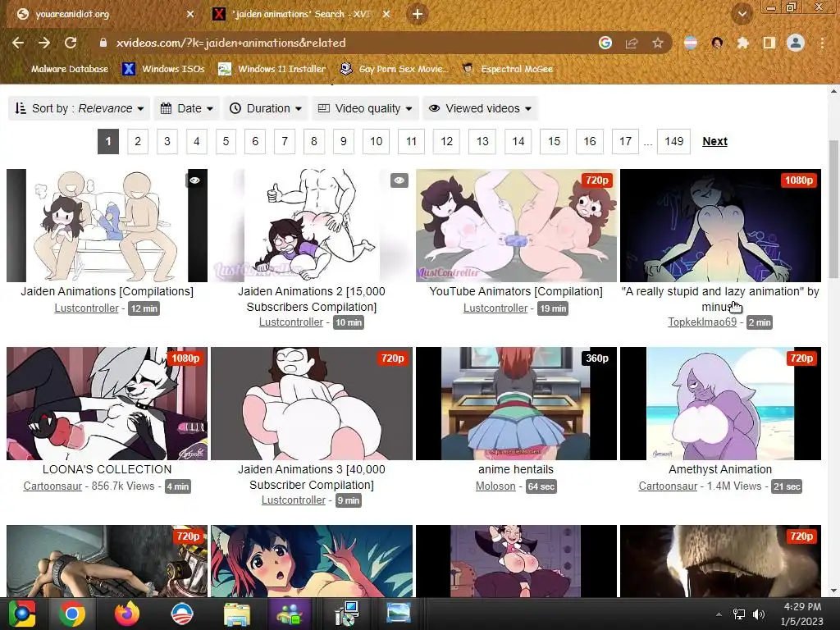This screenshot has height=630, width=840.
Task: Open the round portrait taskbar icon
Action: [x=181, y=614]
